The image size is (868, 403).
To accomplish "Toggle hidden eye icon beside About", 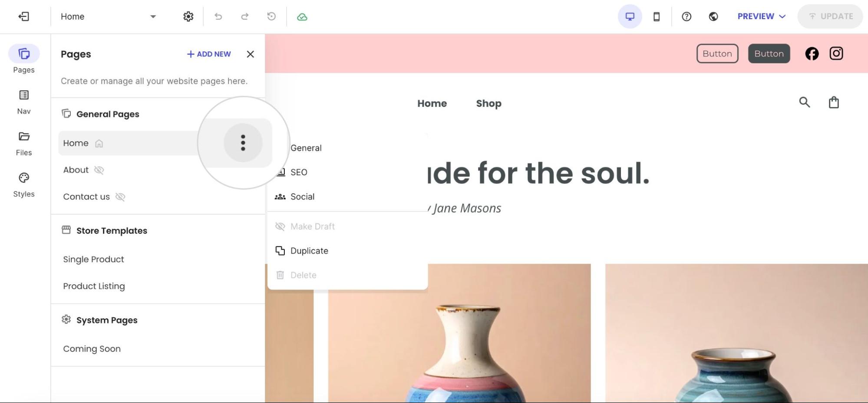I will pyautogui.click(x=99, y=170).
